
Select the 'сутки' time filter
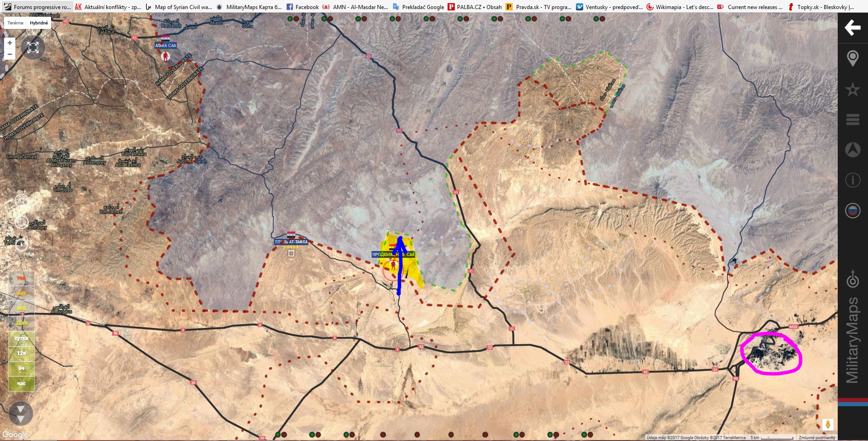point(21,338)
